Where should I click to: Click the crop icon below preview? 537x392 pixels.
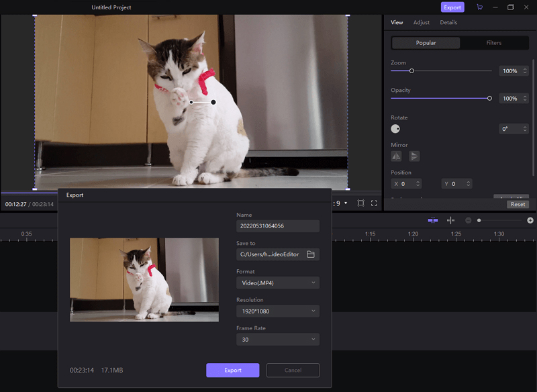(x=360, y=203)
